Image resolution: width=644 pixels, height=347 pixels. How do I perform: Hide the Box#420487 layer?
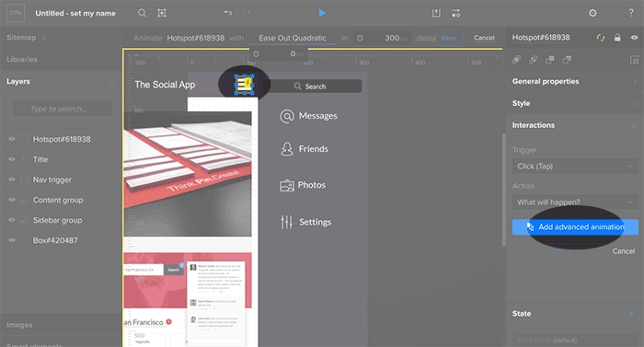(11, 240)
